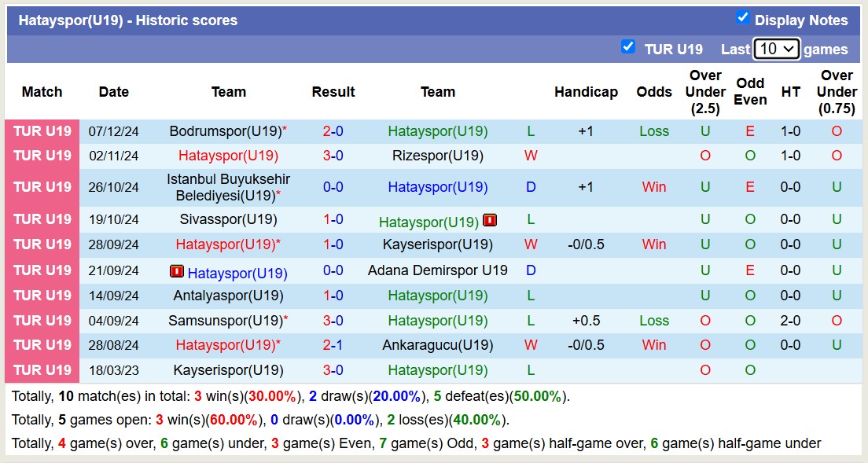This screenshot has width=868, height=463.
Task: Click the Win label on the 28/09/24 row
Action: pos(653,244)
